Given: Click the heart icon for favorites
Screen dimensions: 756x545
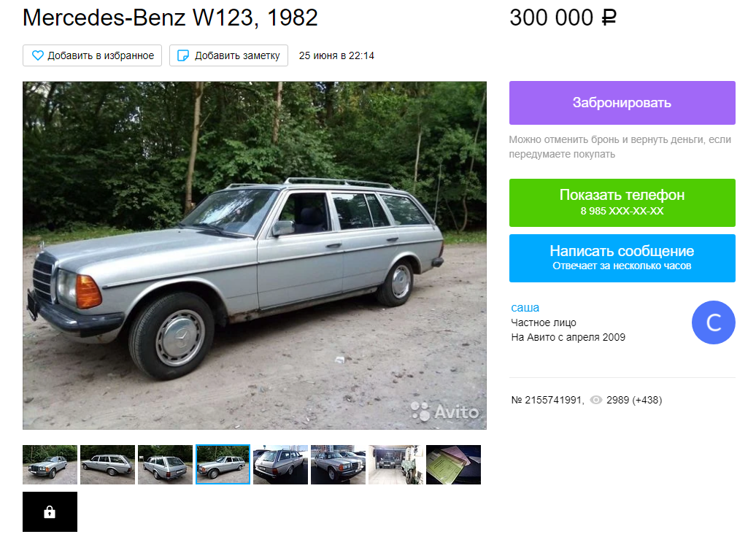Looking at the screenshot, I should (x=38, y=55).
